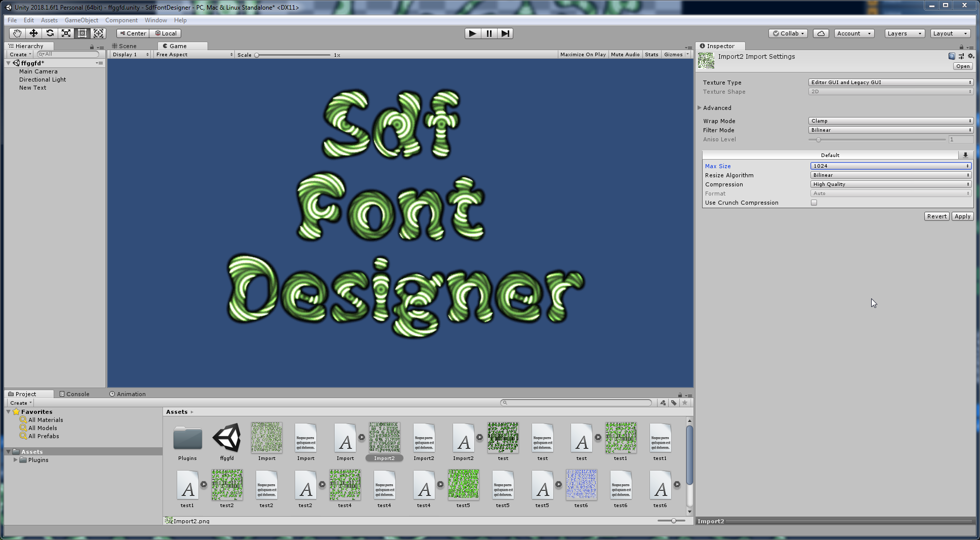The width and height of the screenshot is (980, 540).
Task: Select the Hand tool in toolbar
Action: (17, 33)
